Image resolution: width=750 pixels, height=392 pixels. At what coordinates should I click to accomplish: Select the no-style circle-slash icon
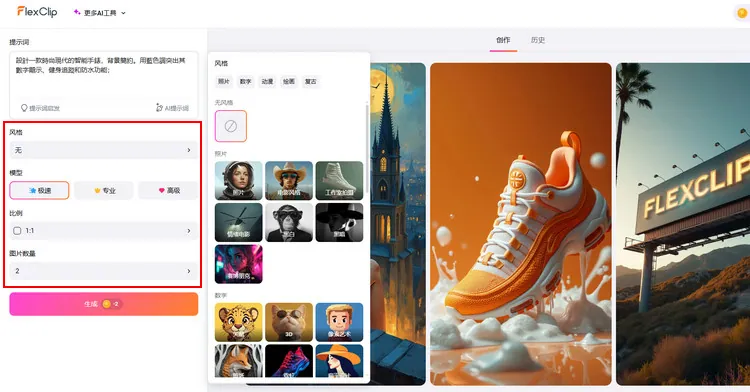coord(231,126)
